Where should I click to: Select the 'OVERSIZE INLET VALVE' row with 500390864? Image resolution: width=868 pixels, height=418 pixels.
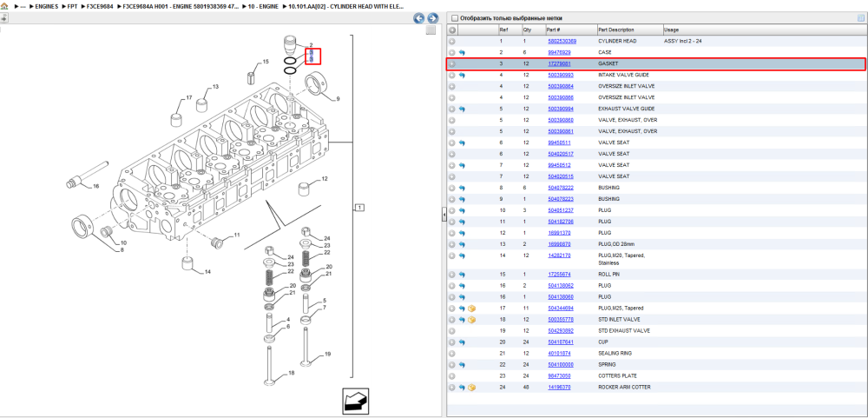[656, 87]
